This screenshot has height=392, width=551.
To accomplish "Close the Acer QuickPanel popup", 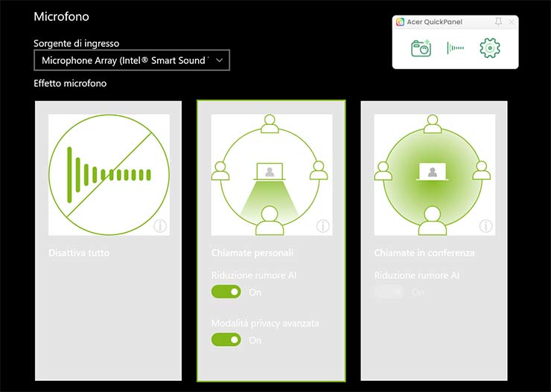I will [x=511, y=22].
